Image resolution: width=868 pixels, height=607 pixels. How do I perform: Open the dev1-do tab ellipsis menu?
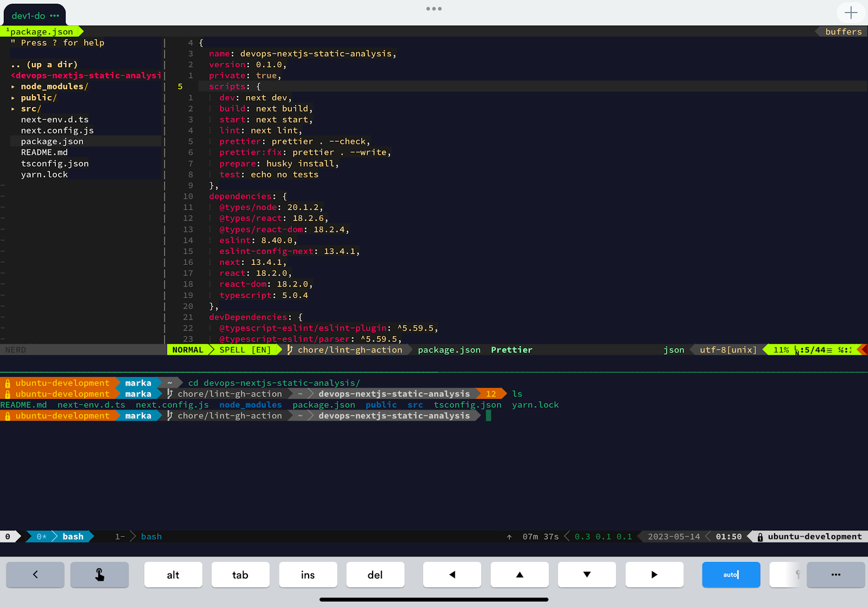point(55,16)
